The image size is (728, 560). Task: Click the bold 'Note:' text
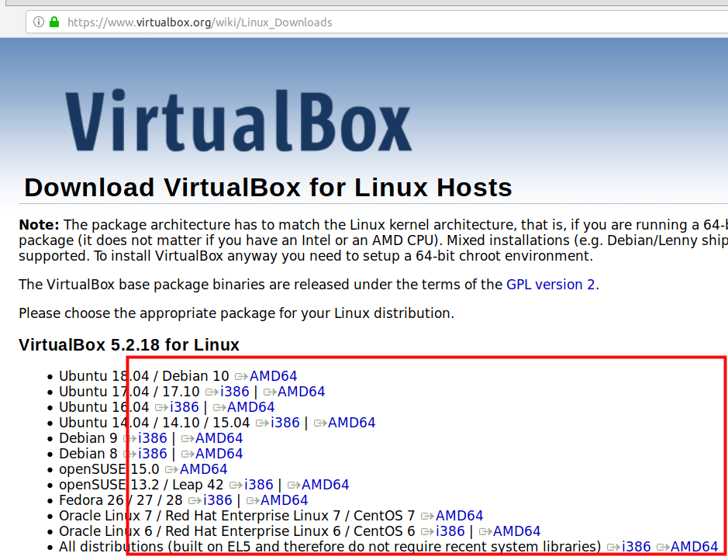tap(39, 225)
